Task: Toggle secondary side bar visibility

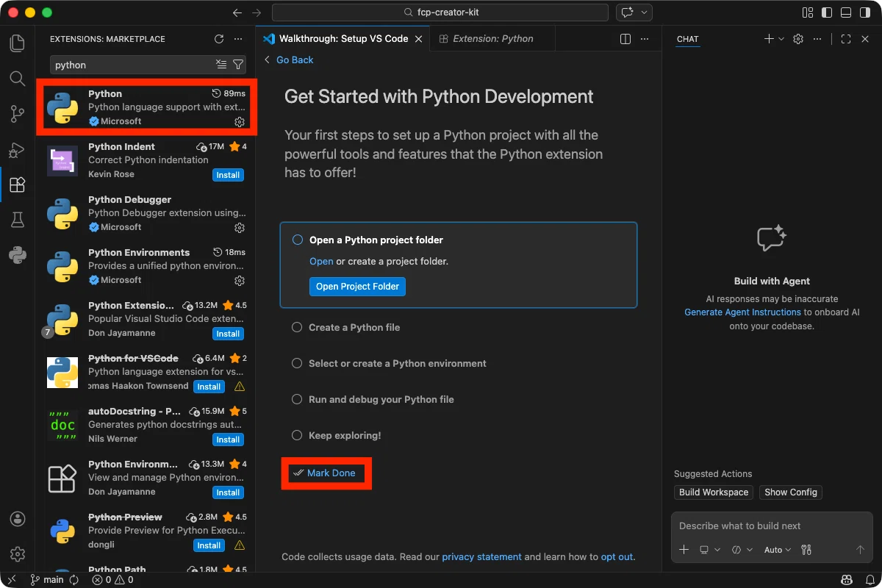Action: (865, 12)
